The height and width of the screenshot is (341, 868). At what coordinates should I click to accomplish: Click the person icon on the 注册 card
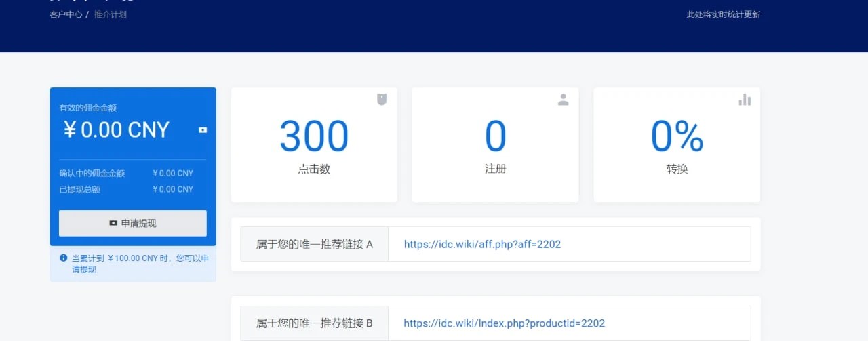563,100
